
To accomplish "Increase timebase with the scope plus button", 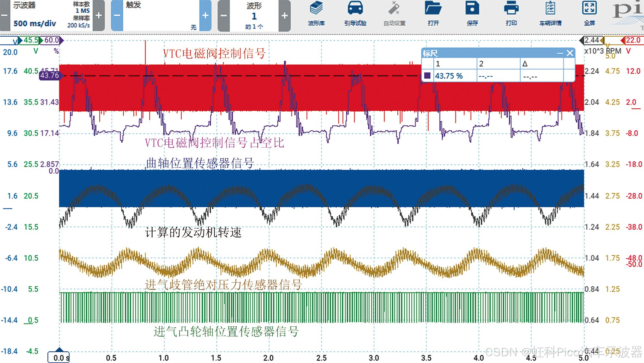I will click(99, 15).
